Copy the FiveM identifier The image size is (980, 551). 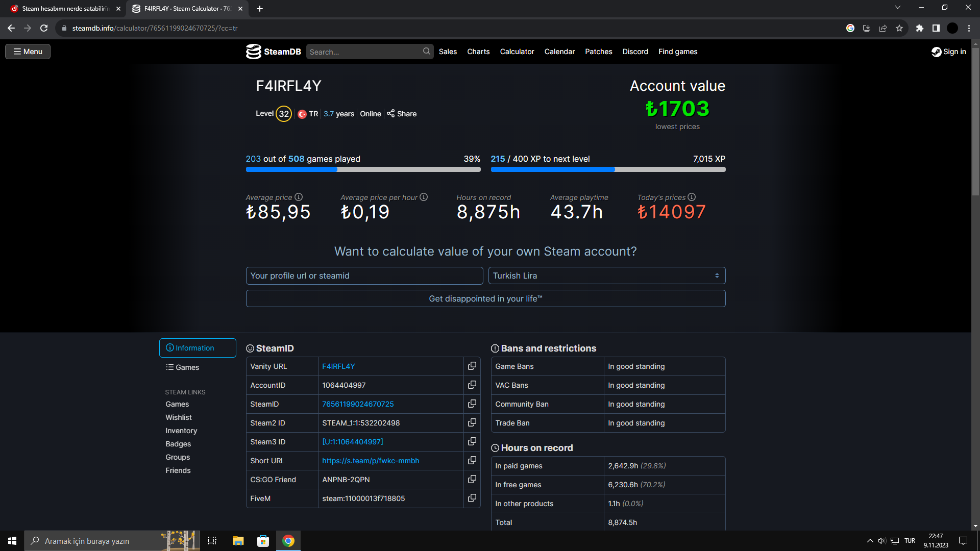point(472,498)
